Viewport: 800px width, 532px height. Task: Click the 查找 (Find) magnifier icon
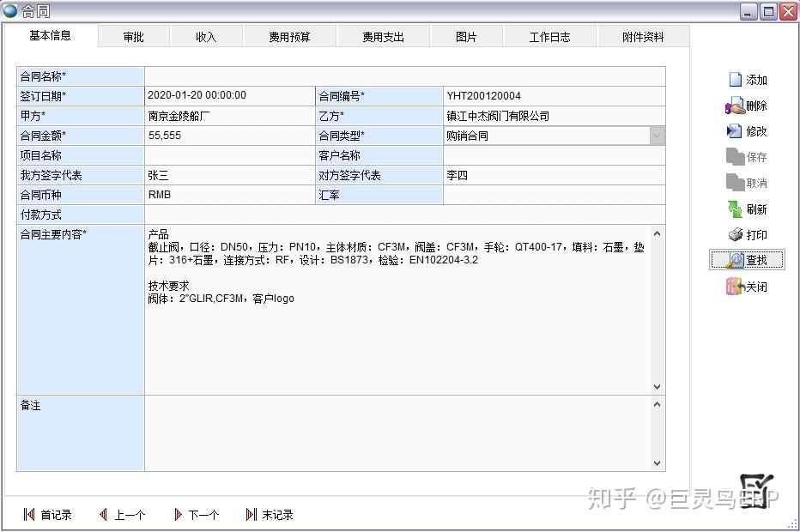click(735, 260)
